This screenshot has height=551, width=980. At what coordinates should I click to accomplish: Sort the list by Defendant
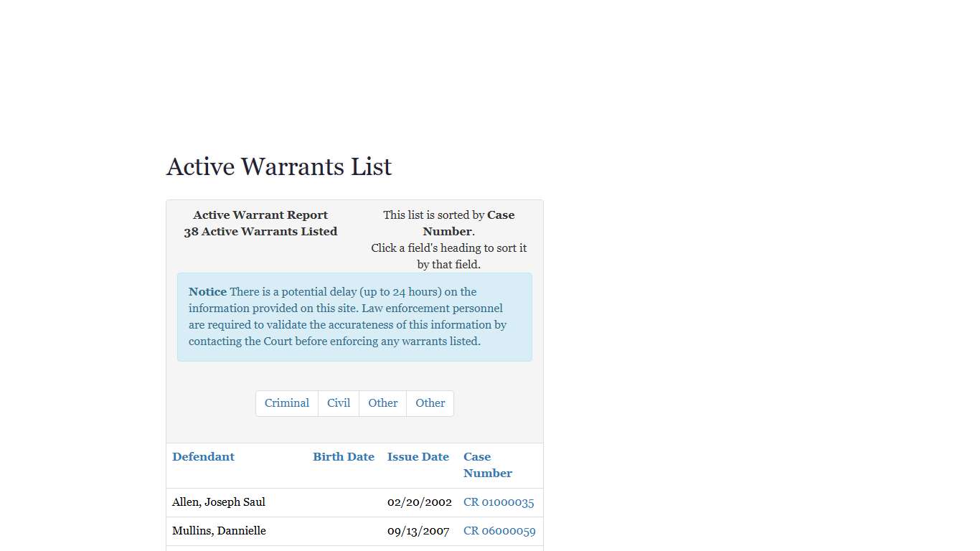point(203,456)
